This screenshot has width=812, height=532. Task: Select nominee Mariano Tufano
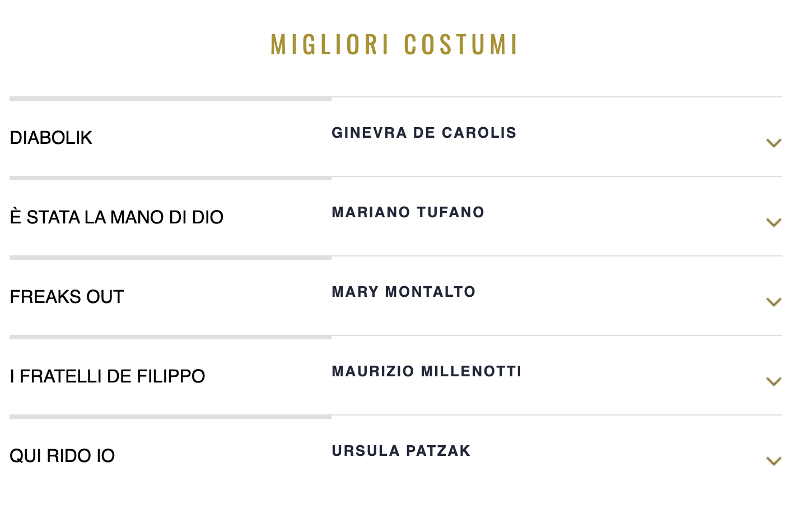[x=408, y=212]
